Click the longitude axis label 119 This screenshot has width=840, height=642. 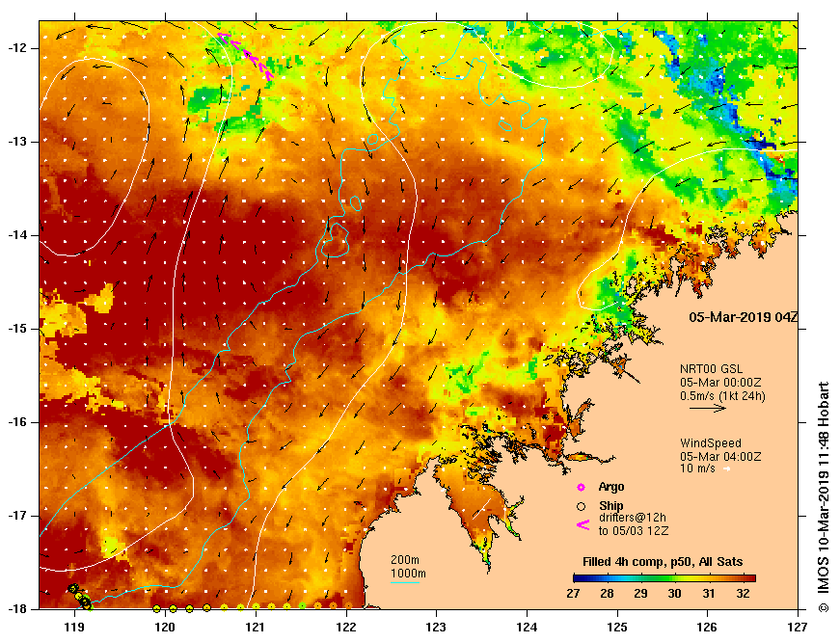coord(74,627)
